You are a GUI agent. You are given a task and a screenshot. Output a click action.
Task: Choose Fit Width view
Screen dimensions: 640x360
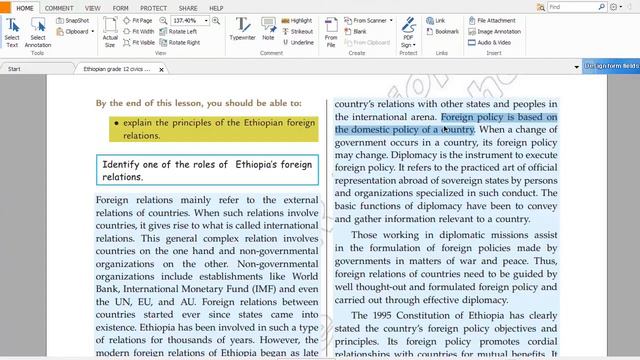point(138,31)
